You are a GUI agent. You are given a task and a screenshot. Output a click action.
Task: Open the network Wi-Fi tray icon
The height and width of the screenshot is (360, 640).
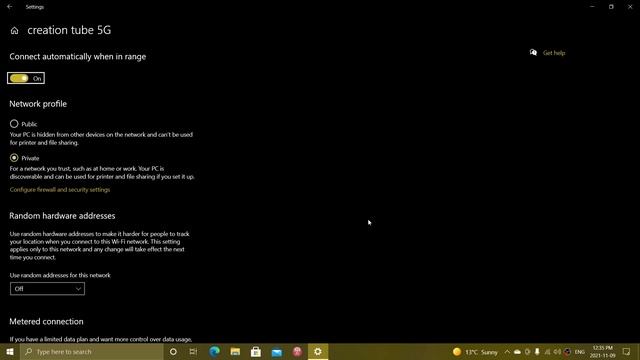547,351
